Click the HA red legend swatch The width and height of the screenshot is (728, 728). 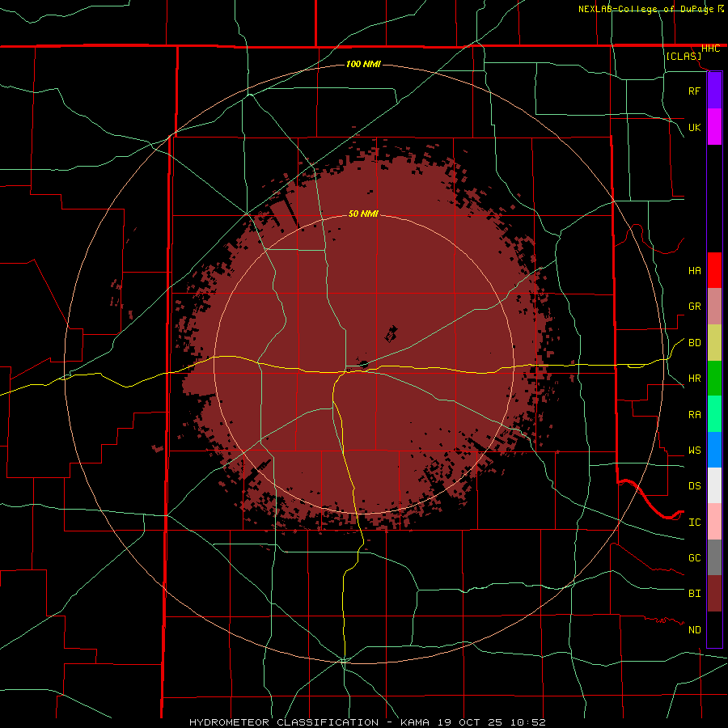(714, 270)
